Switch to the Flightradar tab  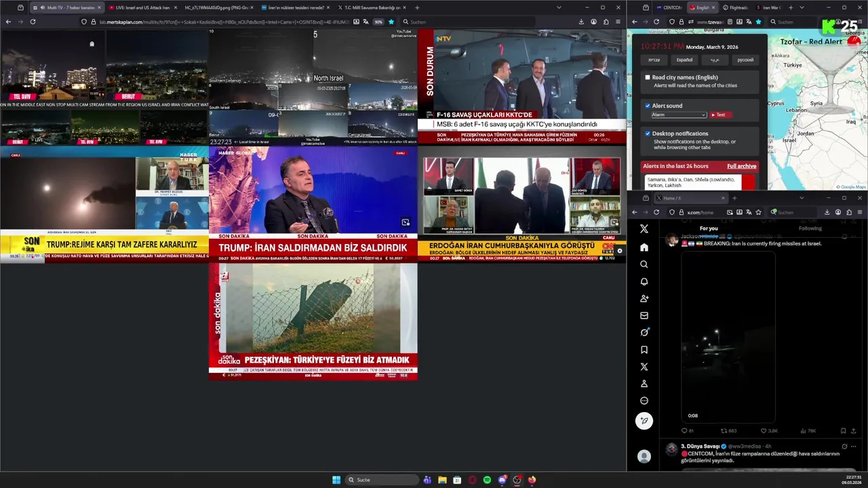(x=735, y=7)
